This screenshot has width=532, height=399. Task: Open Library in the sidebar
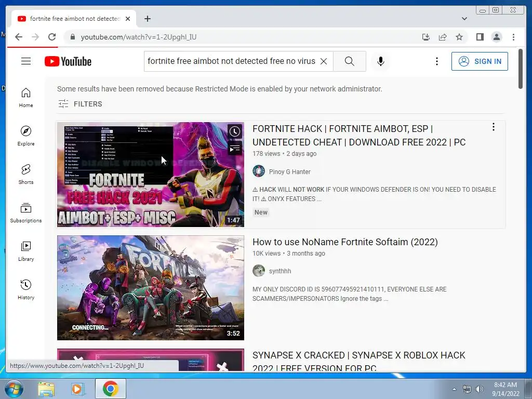pyautogui.click(x=26, y=251)
